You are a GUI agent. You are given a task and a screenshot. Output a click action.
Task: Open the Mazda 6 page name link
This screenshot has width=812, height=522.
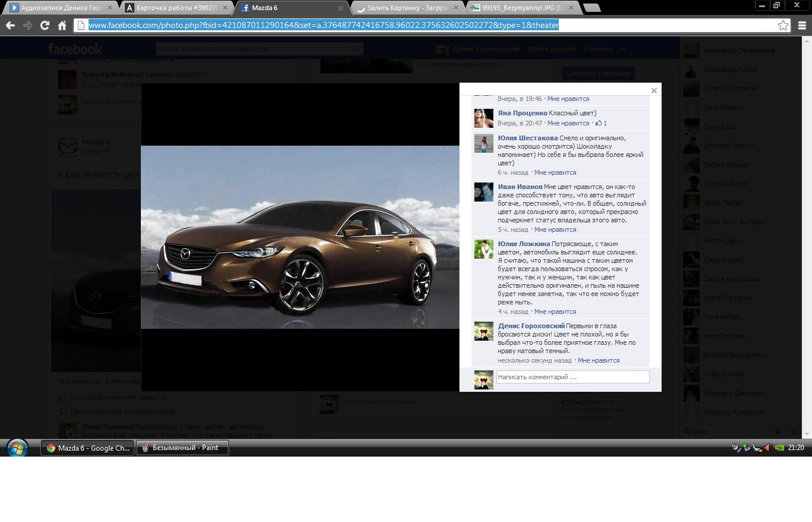[96, 142]
